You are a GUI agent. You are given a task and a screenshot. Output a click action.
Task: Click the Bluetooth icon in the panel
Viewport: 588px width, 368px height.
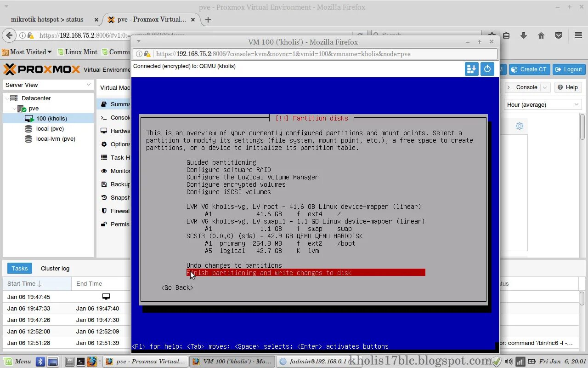[40, 362]
